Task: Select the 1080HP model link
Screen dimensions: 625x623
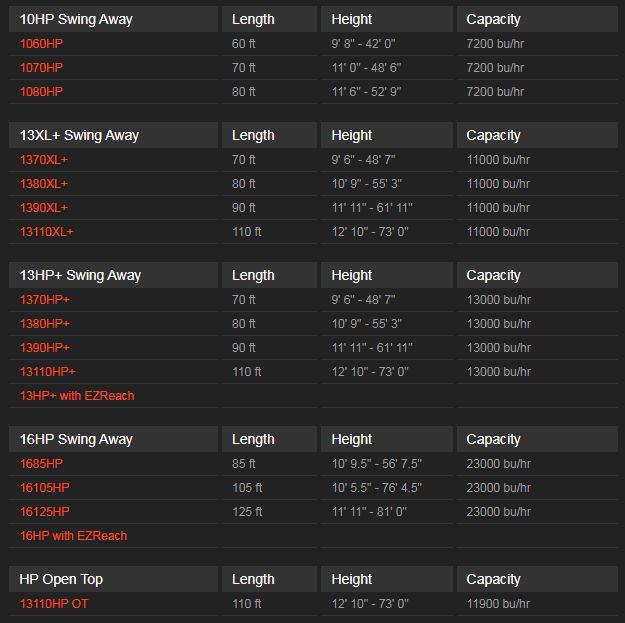Action: pos(41,92)
